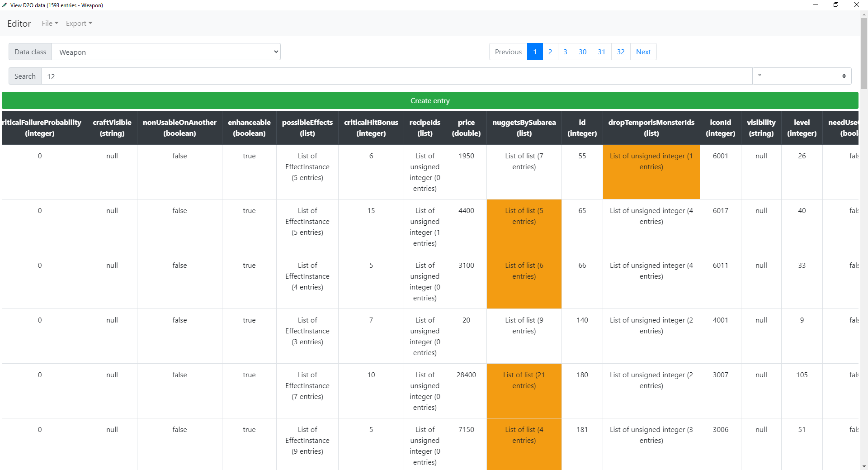This screenshot has width=868, height=470.
Task: Open the Data class Weapon dropdown
Action: click(x=166, y=52)
